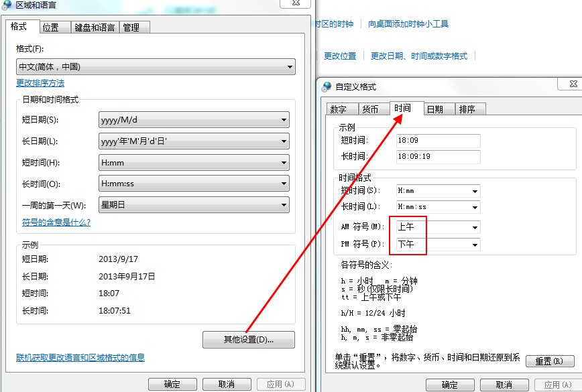Click the 更改排序方法 link

click(x=40, y=83)
